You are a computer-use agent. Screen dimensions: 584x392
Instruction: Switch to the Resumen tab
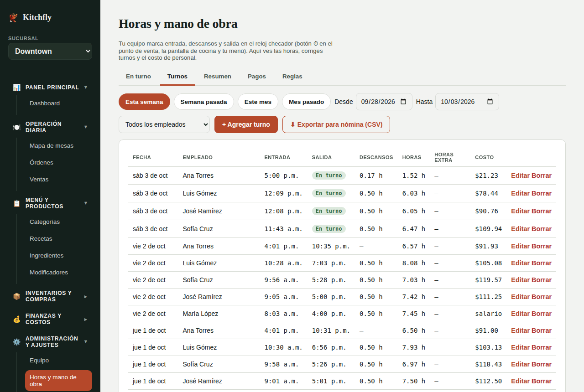click(x=218, y=77)
